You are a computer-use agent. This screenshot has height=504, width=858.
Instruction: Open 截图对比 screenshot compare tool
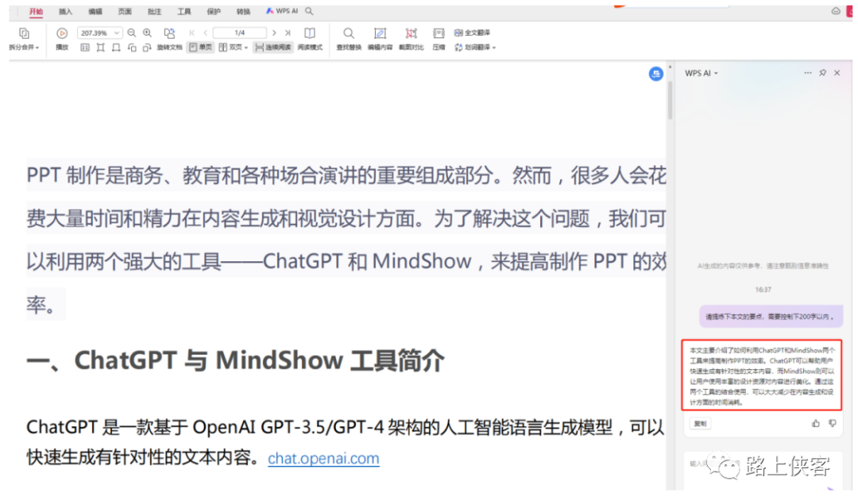coord(412,40)
